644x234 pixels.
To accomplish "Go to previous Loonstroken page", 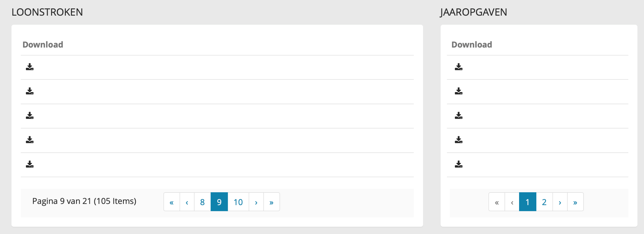I will click(187, 202).
